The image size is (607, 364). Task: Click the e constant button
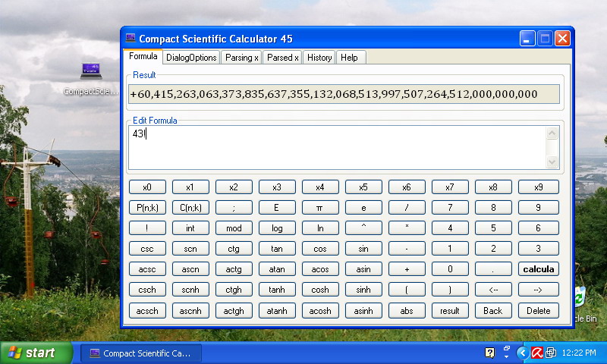pyautogui.click(x=363, y=207)
